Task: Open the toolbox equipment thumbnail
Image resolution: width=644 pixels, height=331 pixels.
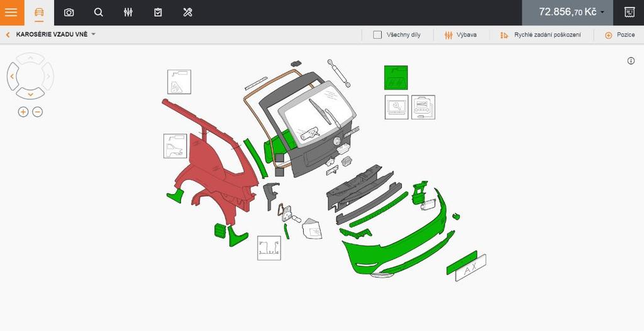Action: coord(423,107)
